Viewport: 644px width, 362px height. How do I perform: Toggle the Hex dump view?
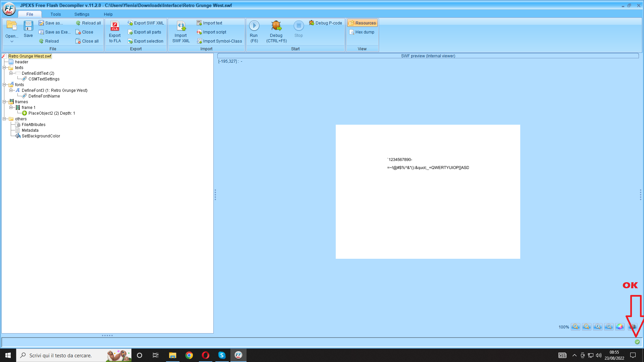pyautogui.click(x=362, y=32)
